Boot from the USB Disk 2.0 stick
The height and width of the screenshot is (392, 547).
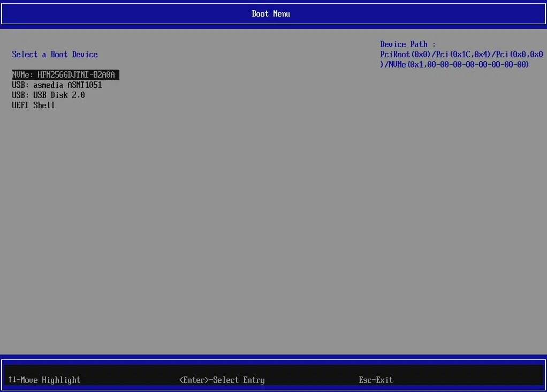[48, 95]
